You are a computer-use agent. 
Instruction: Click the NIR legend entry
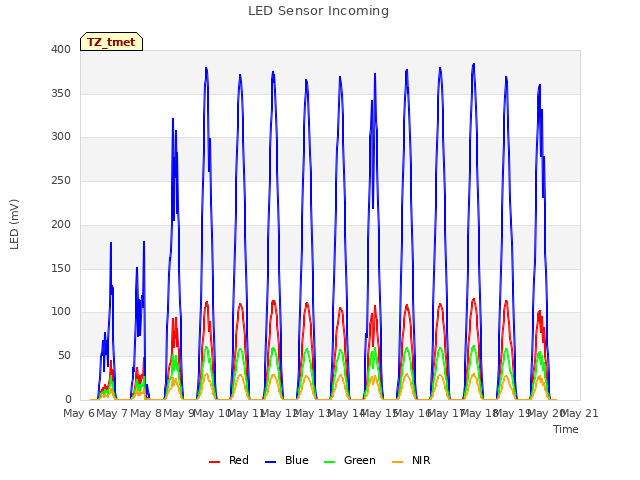[411, 460]
